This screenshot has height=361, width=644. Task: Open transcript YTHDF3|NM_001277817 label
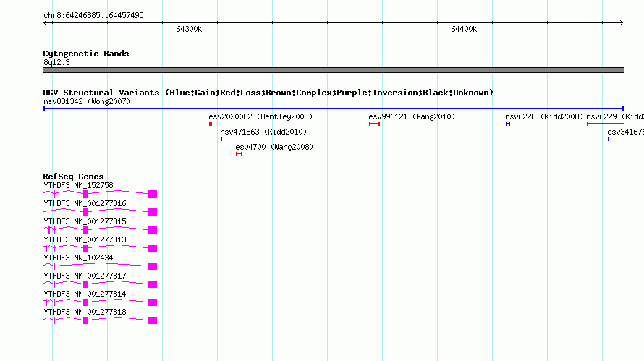point(85,276)
